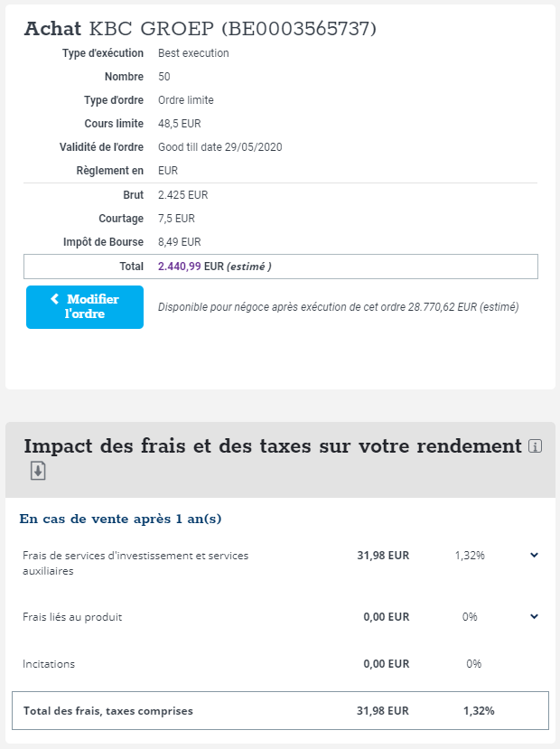Image resolution: width=560 pixels, height=749 pixels.
Task: Click the Achat KBC GROEP title
Action: click(200, 28)
